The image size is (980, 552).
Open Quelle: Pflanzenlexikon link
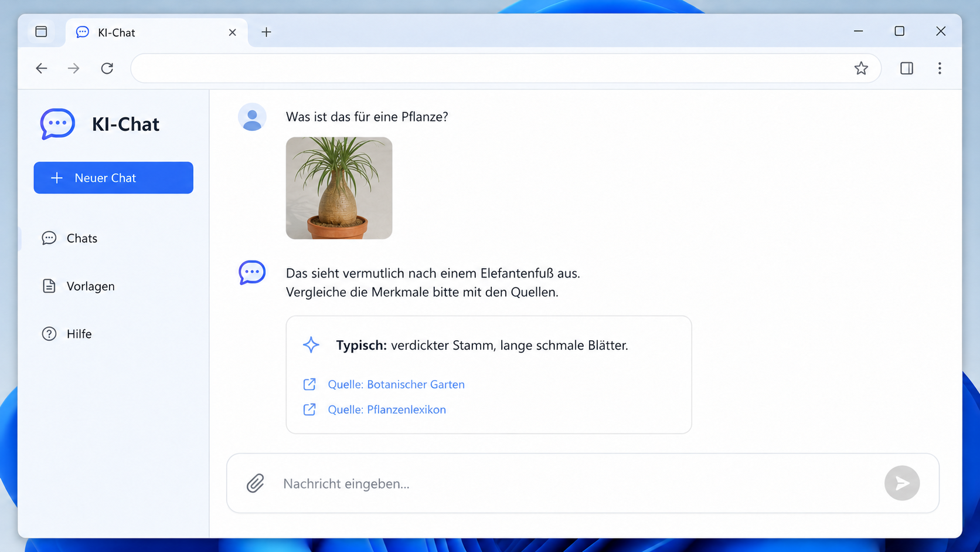[x=387, y=409]
